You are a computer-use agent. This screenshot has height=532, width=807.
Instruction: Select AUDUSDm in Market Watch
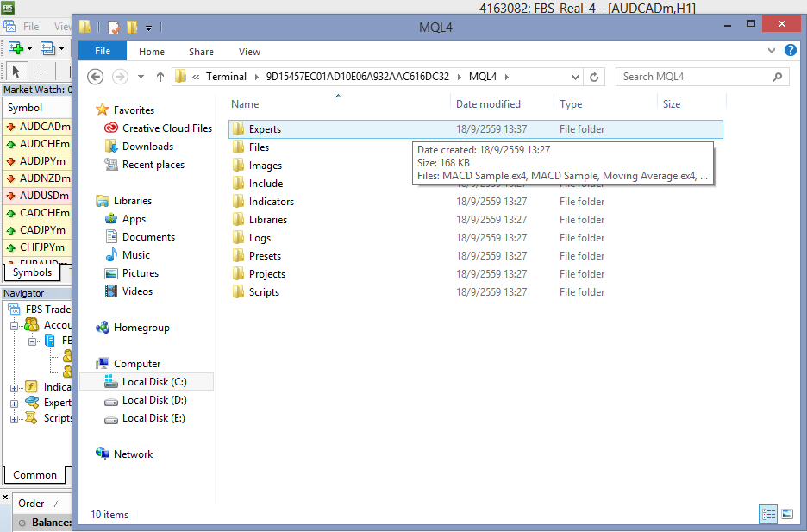[x=37, y=196]
